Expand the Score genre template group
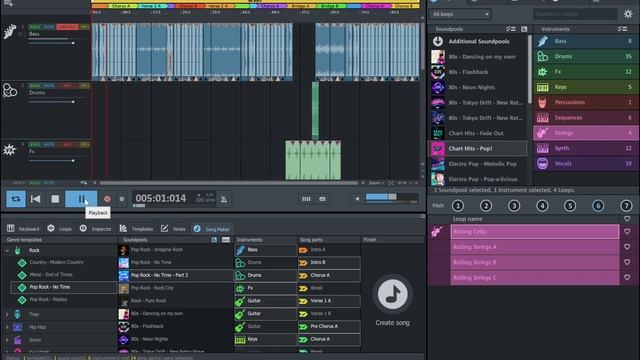 coord(7,340)
